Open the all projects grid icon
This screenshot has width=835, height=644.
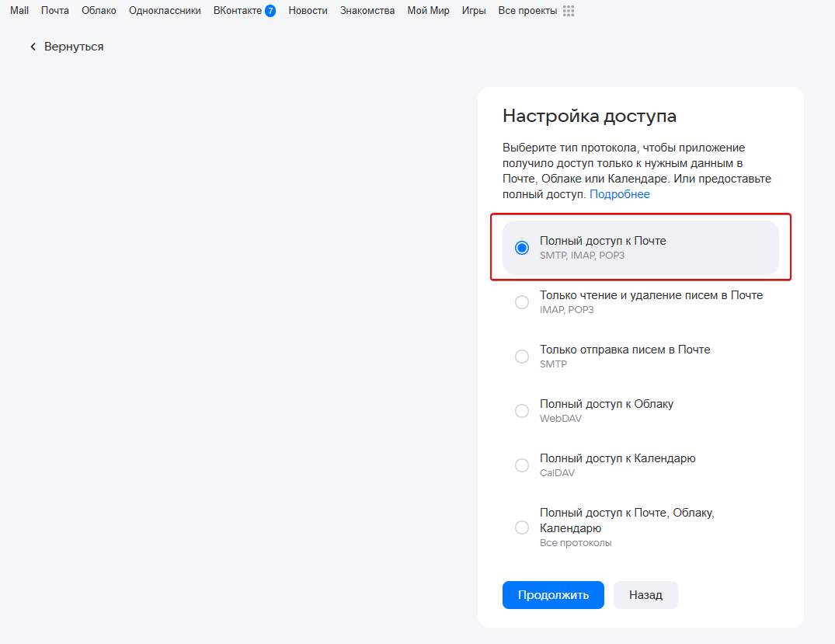click(x=569, y=11)
